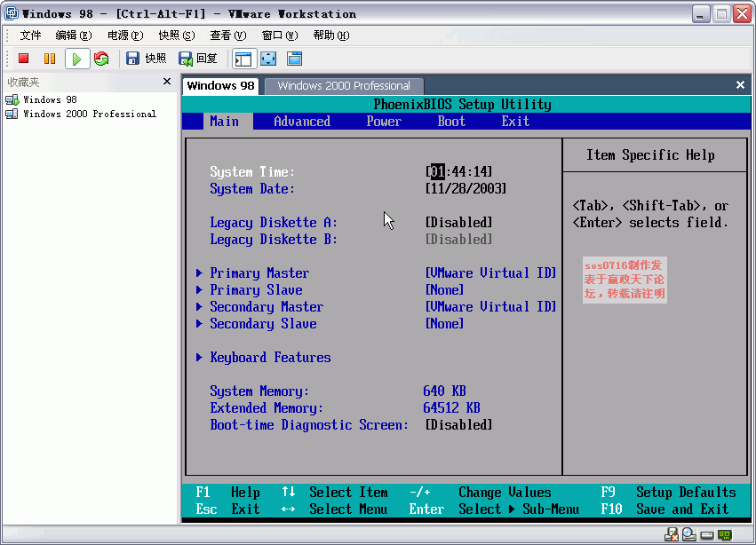The image size is (756, 545).
Task: Click the CD-ROM device status icon
Action: pyautogui.click(x=689, y=534)
